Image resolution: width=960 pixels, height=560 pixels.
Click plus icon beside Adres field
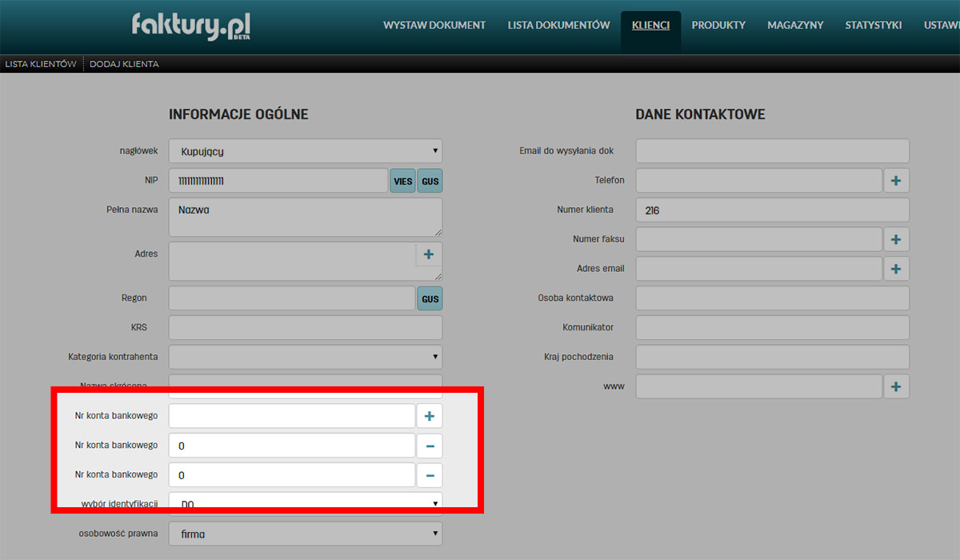pyautogui.click(x=428, y=254)
